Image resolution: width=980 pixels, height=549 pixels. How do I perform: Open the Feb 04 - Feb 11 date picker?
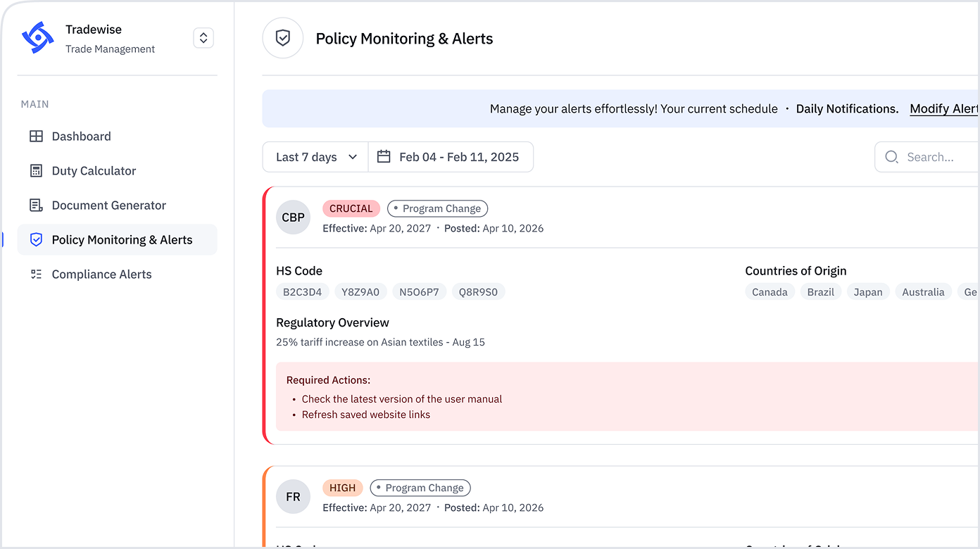pyautogui.click(x=458, y=157)
